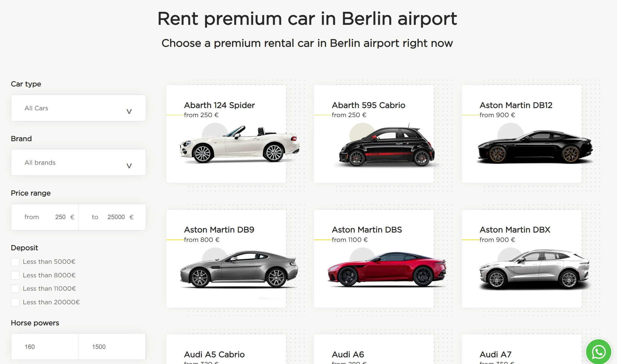617x364 pixels.
Task: Select the Less than 20000€ deposit checkbox
Action: tap(15, 302)
